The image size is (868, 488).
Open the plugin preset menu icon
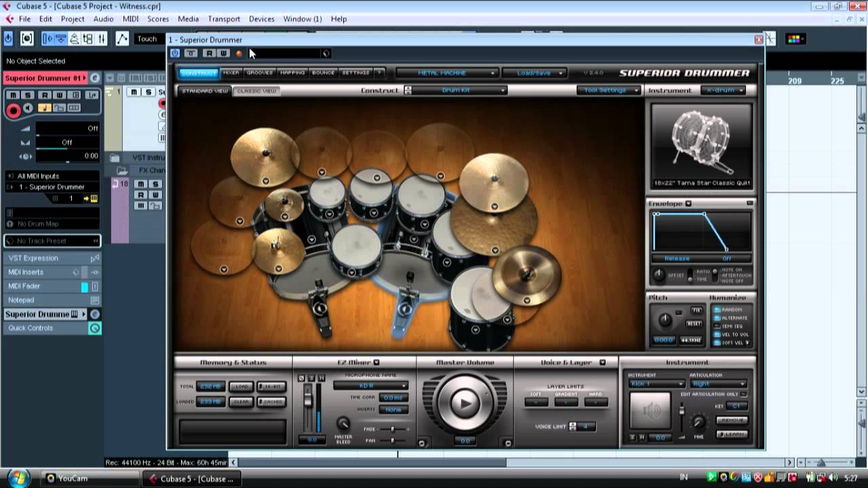coord(325,54)
